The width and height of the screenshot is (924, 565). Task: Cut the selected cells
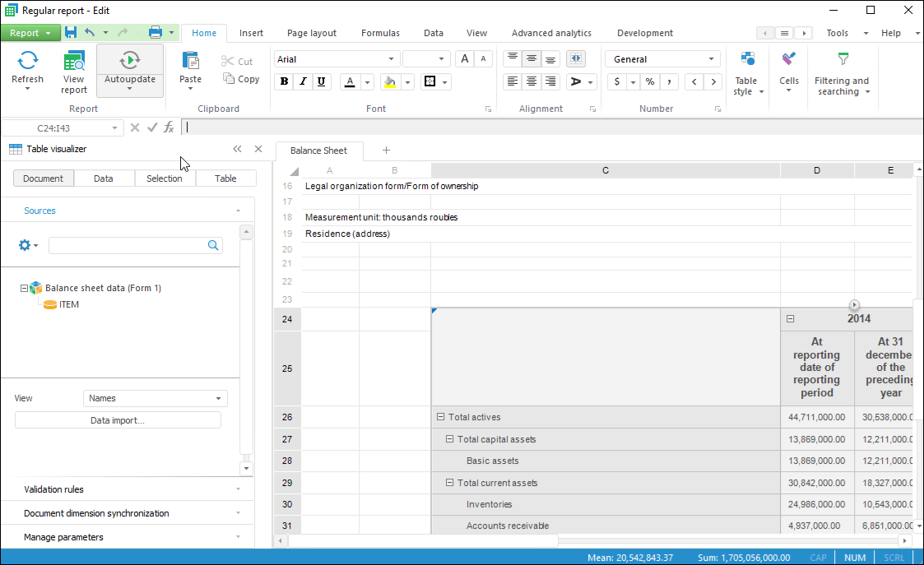[x=237, y=62]
